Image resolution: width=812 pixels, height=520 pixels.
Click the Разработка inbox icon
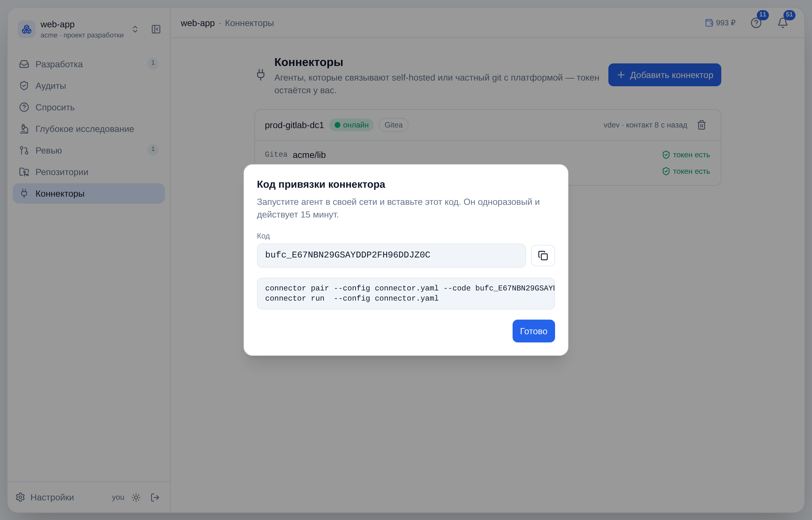point(24,64)
